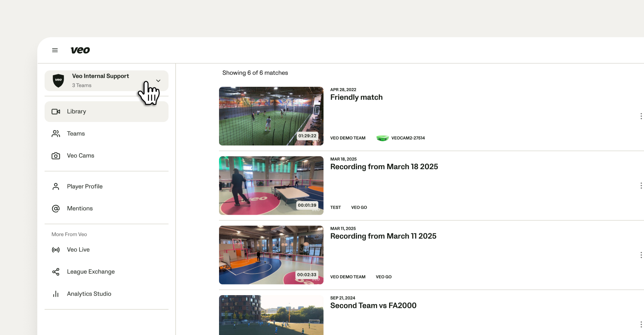Screen dimensions: 644x335
Task: Open Analytics Studio bar chart icon
Action: (x=56, y=294)
